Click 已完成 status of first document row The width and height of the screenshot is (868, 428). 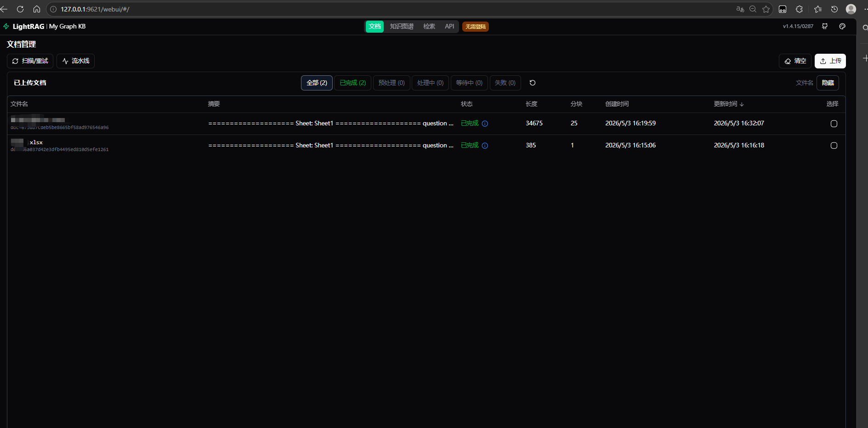click(470, 124)
